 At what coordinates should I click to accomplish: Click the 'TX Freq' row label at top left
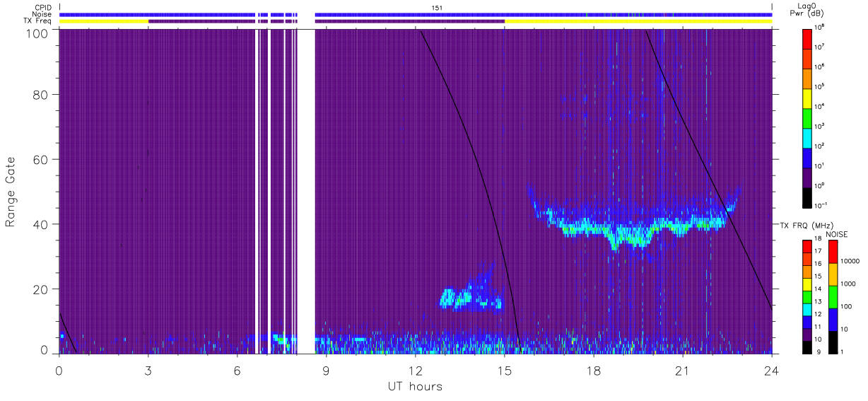(x=38, y=21)
